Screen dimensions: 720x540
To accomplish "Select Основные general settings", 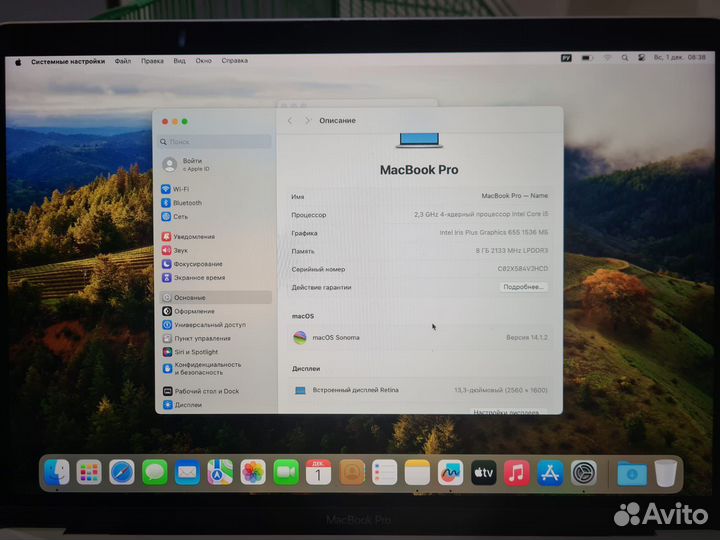I will 216,298.
